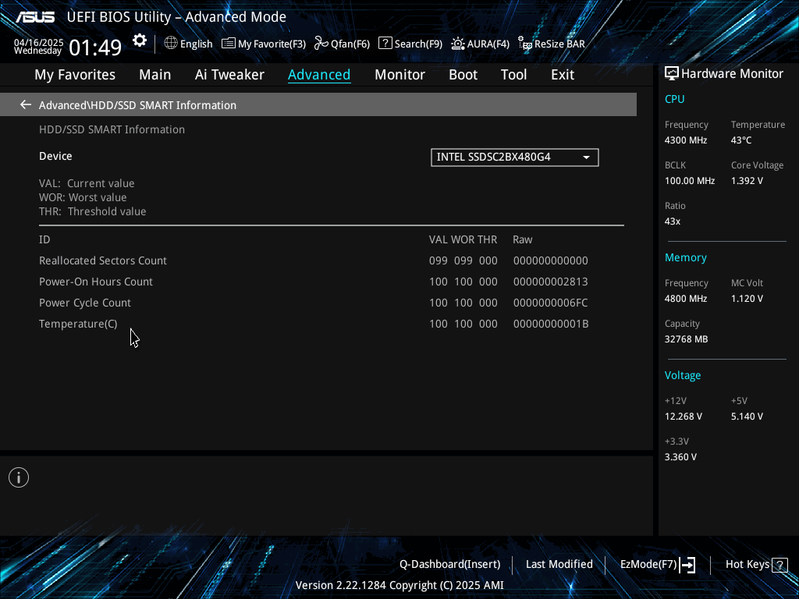
Task: Click the VAL column header
Action: (438, 239)
